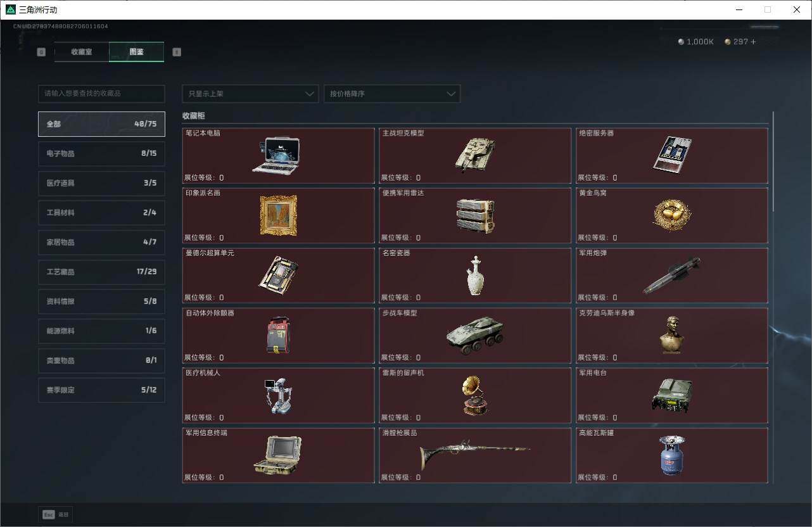Viewport: 812px width, 527px height.
Task: Click the 高能瓦斯罐 gas canister
Action: click(672, 455)
